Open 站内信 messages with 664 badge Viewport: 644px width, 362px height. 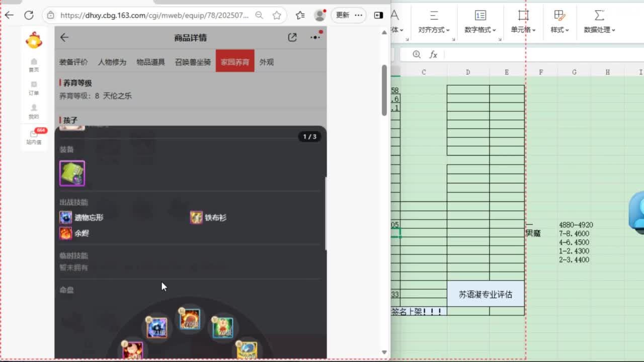[34, 137]
